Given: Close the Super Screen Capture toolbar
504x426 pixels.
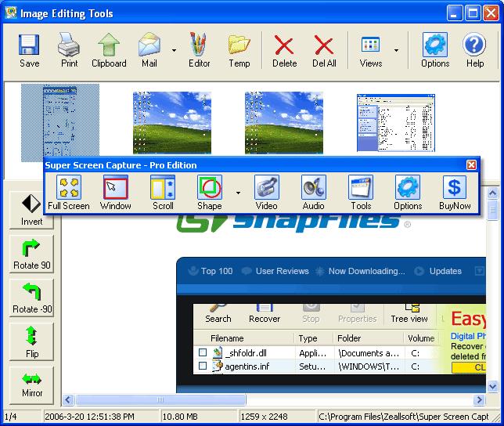Looking at the screenshot, I should 471,165.
